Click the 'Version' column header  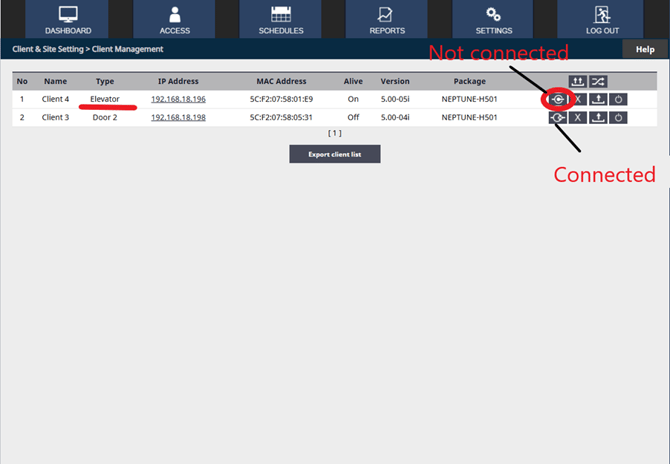pos(395,81)
